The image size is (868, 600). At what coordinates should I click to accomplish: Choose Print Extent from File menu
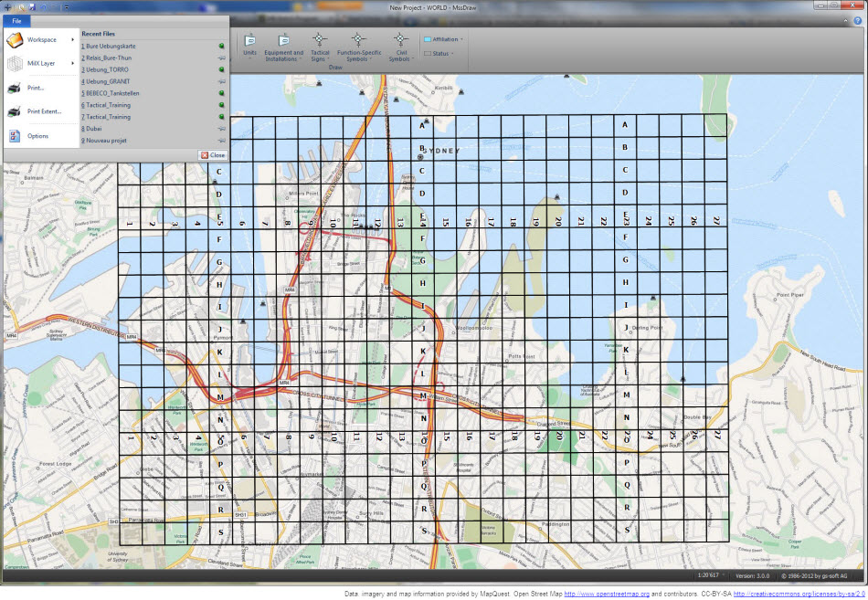click(44, 111)
